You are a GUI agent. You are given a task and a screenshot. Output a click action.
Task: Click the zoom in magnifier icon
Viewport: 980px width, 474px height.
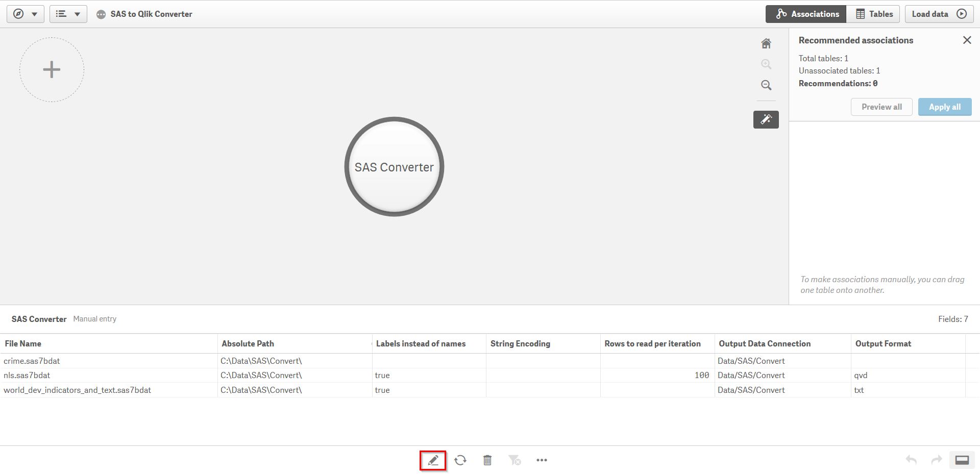pos(766,64)
